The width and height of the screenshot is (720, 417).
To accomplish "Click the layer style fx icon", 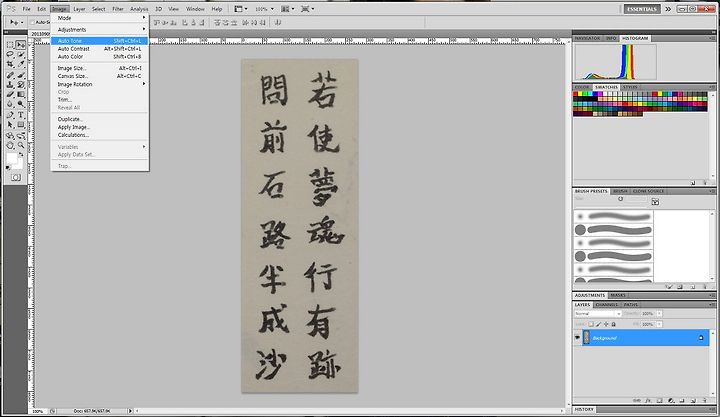I will (648, 400).
